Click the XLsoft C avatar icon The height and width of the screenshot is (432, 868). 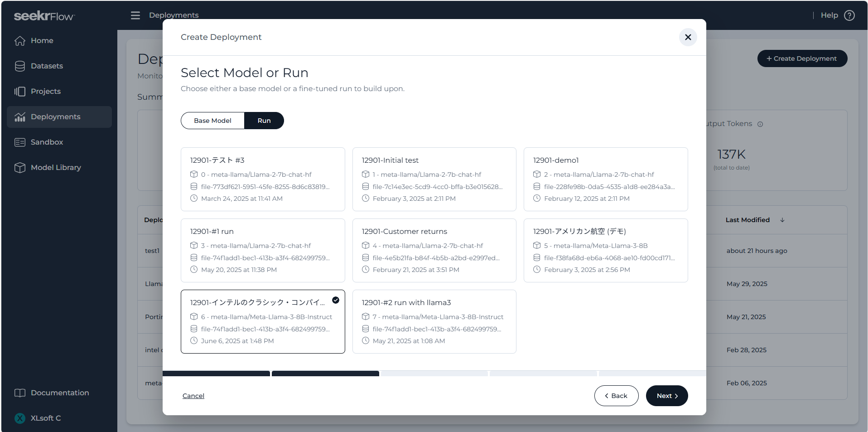point(19,418)
